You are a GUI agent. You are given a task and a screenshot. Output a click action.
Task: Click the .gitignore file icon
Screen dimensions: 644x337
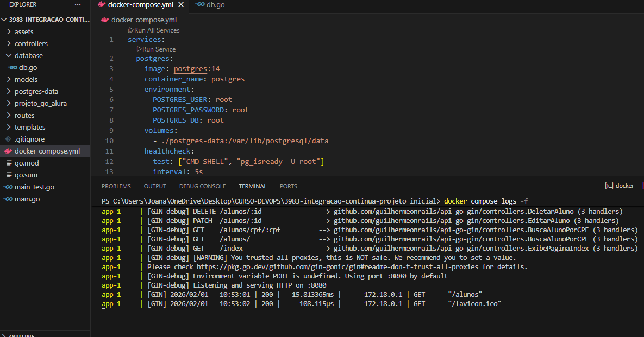8,139
